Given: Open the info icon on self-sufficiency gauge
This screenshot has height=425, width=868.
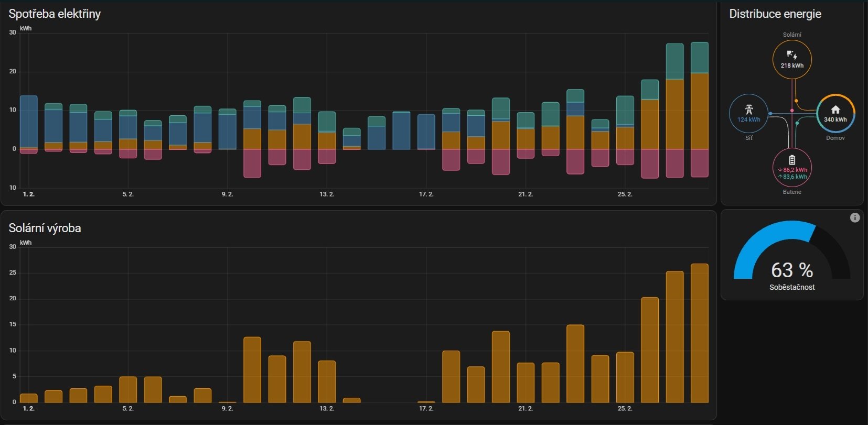Looking at the screenshot, I should [855, 217].
